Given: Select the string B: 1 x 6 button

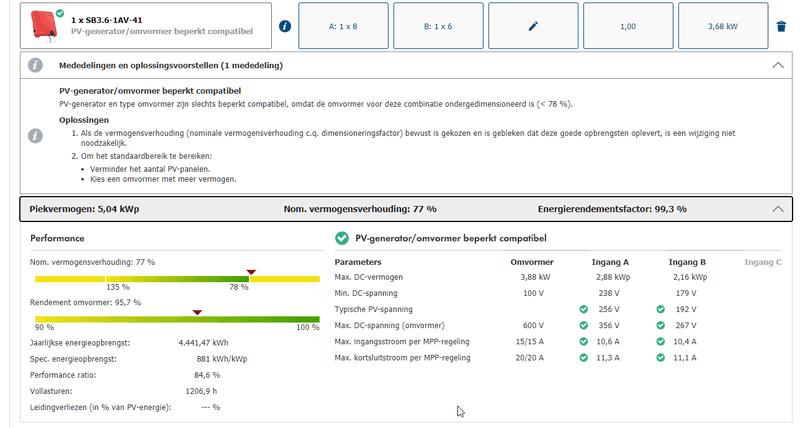Looking at the screenshot, I should [438, 26].
